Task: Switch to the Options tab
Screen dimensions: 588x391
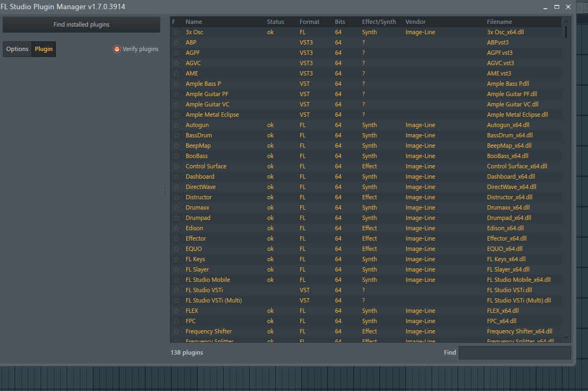Action: tap(17, 49)
